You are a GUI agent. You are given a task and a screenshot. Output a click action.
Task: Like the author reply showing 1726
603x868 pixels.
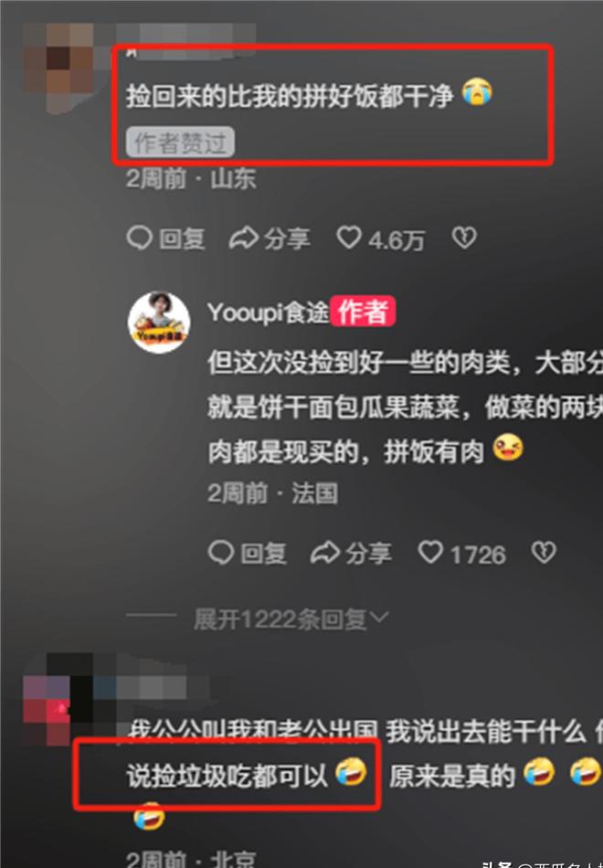461,554
